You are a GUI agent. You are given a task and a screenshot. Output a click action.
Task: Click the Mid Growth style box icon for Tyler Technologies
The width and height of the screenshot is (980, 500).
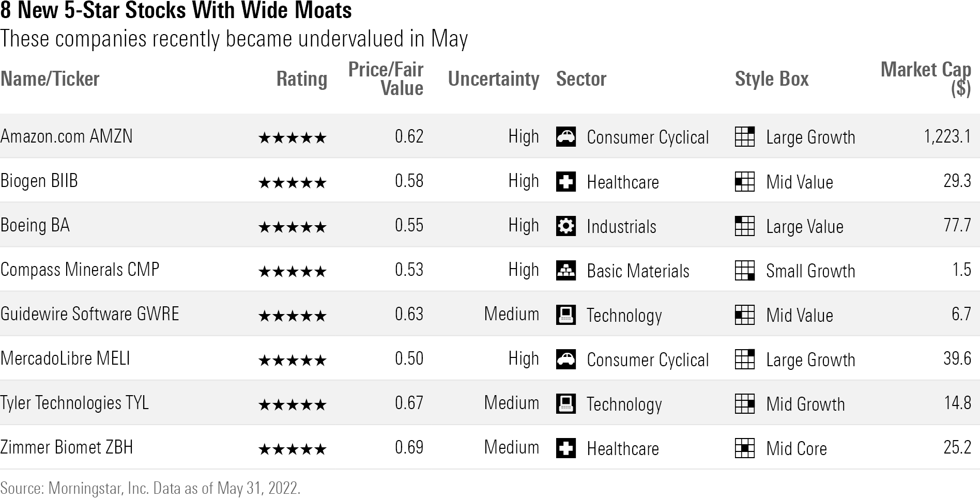744,404
